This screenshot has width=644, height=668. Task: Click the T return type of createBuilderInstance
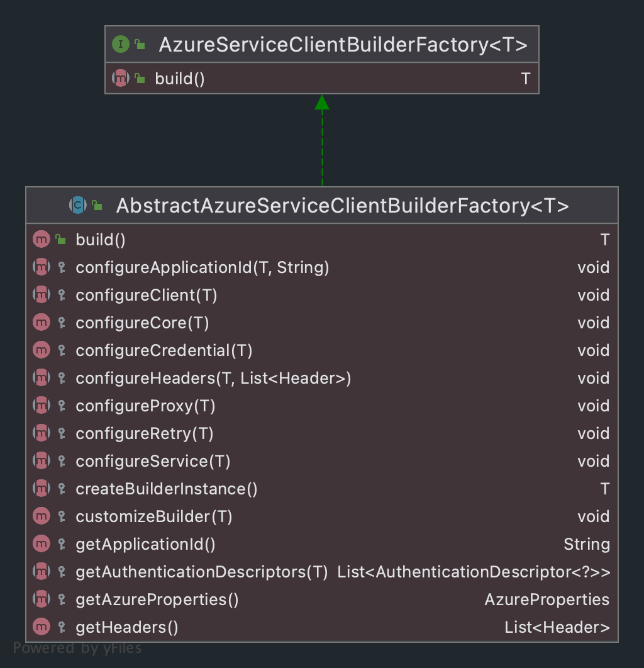605,489
